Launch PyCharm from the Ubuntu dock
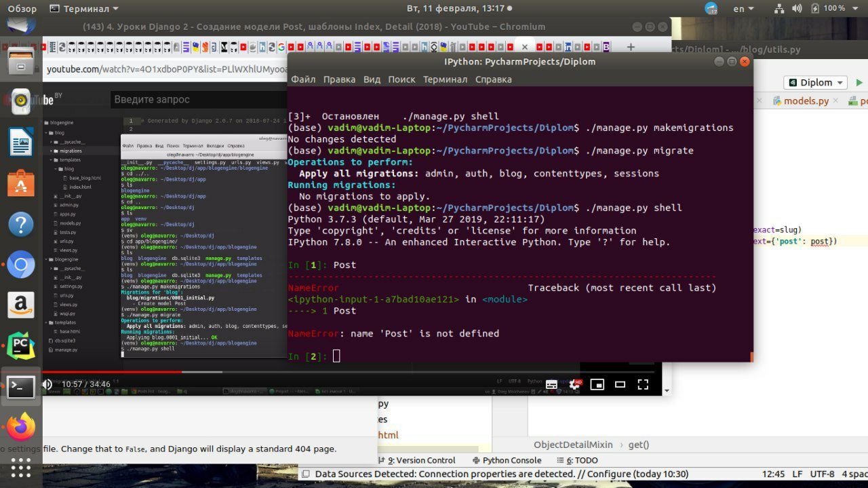The width and height of the screenshot is (868, 488). click(x=21, y=345)
